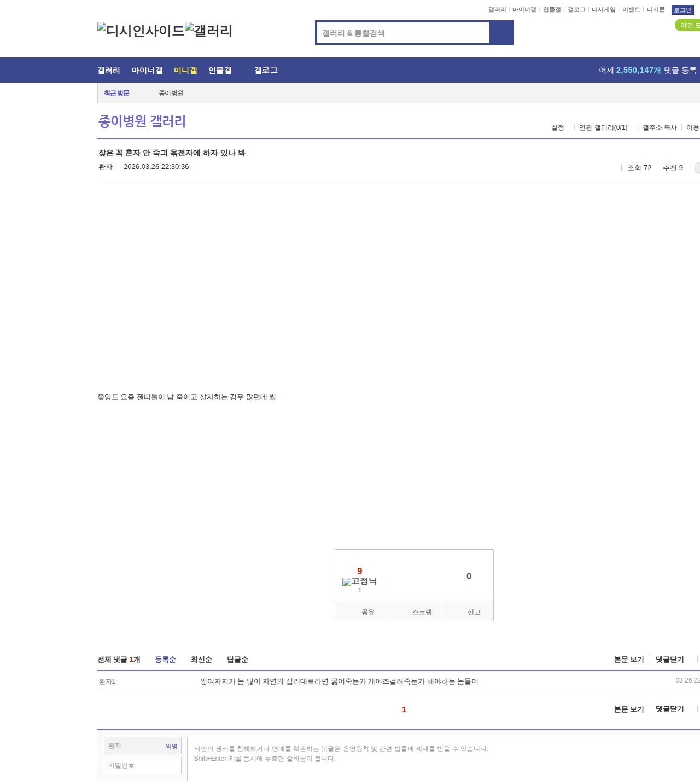700x781 pixels.
Task: Downvote the post showing 0
Action: (x=469, y=576)
